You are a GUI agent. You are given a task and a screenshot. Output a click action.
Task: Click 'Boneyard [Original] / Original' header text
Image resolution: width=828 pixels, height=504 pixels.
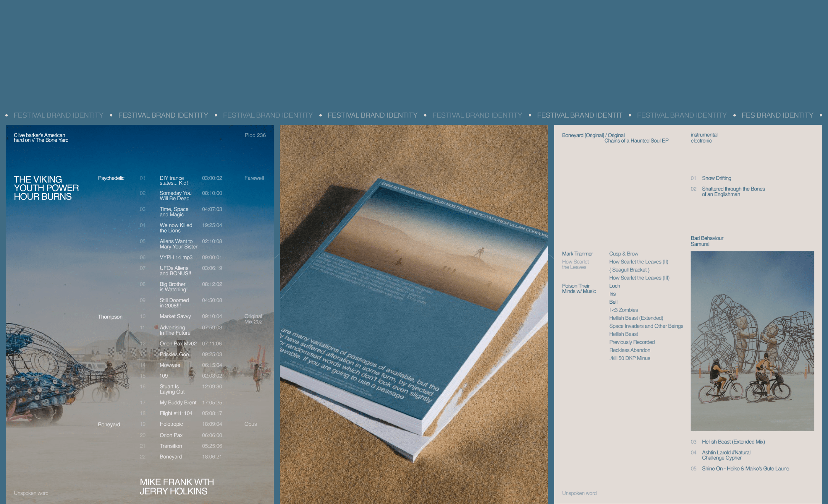[593, 135]
